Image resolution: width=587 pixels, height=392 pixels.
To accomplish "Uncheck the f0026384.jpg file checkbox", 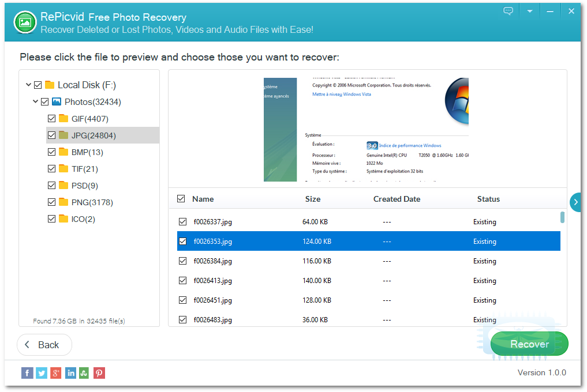I will tap(183, 261).
